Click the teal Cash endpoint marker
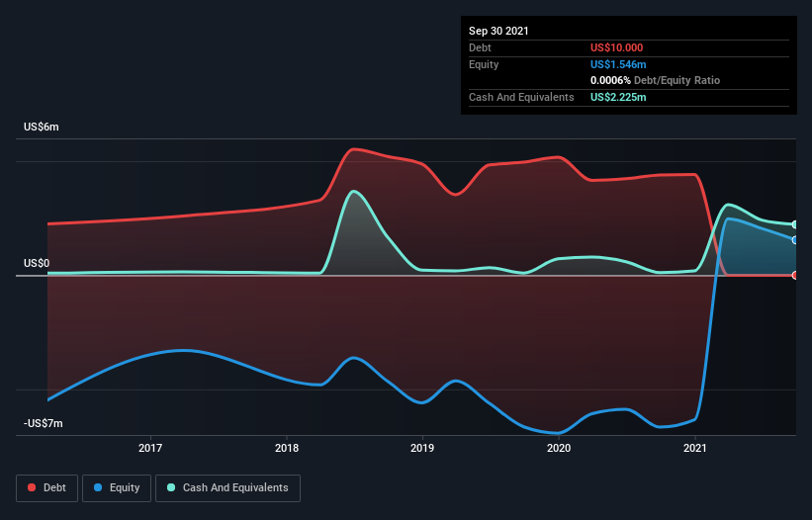This screenshot has height=520, width=812. (x=795, y=224)
